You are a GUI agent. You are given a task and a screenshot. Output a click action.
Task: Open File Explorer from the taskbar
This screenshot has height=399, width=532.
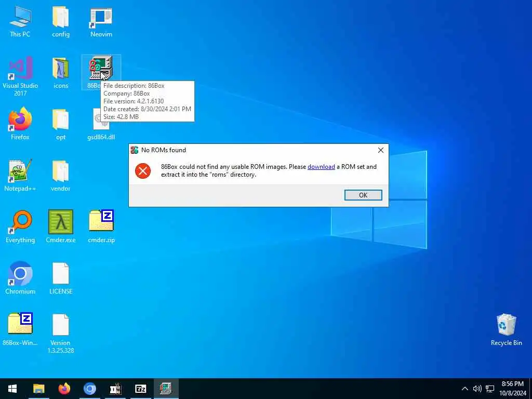38,389
